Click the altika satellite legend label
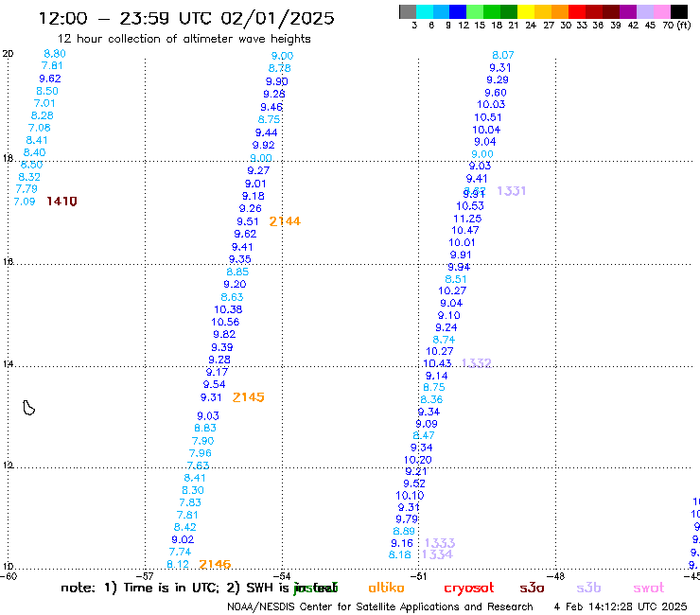Screen dimensions: 700x615 (x=386, y=588)
